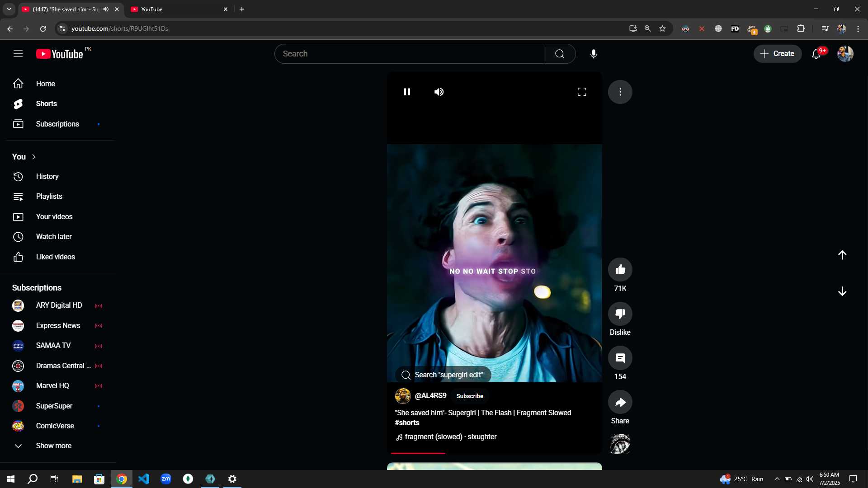
Task: Like the Short with thumbs up
Action: coord(620,269)
